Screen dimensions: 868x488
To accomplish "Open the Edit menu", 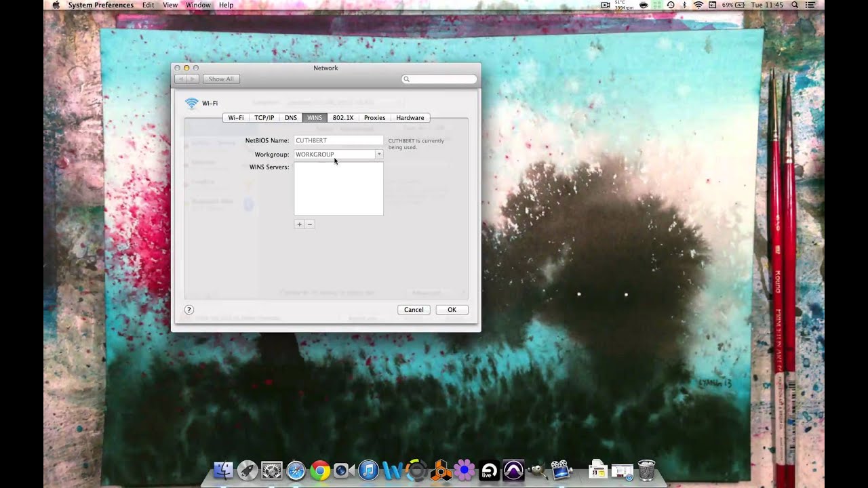I will (148, 5).
